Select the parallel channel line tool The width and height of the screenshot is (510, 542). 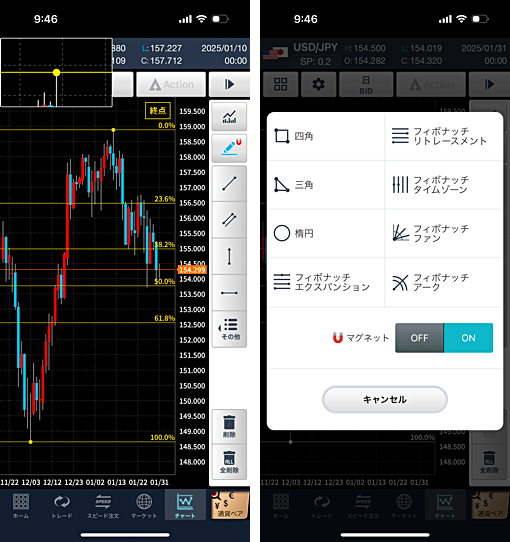click(229, 219)
